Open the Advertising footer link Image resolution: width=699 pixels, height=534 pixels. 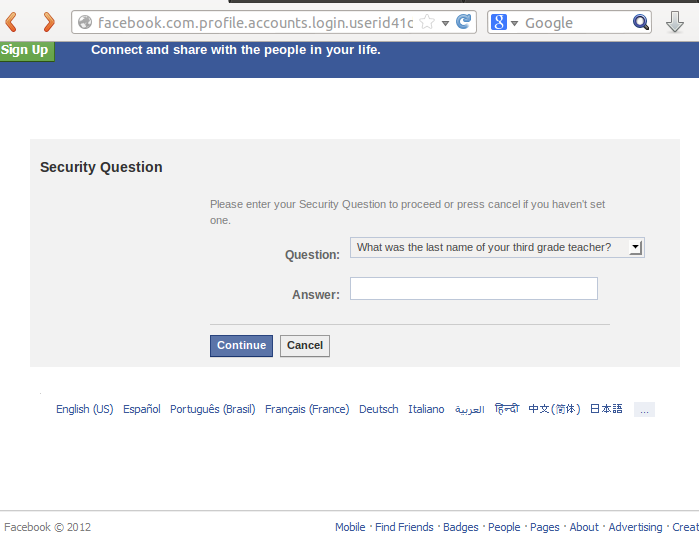[x=635, y=527]
